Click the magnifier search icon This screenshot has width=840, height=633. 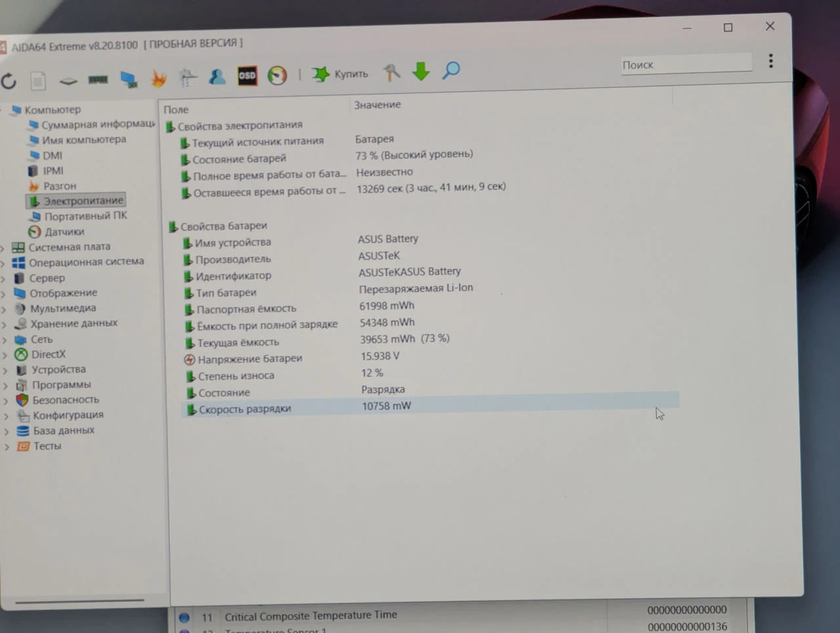tap(451, 70)
